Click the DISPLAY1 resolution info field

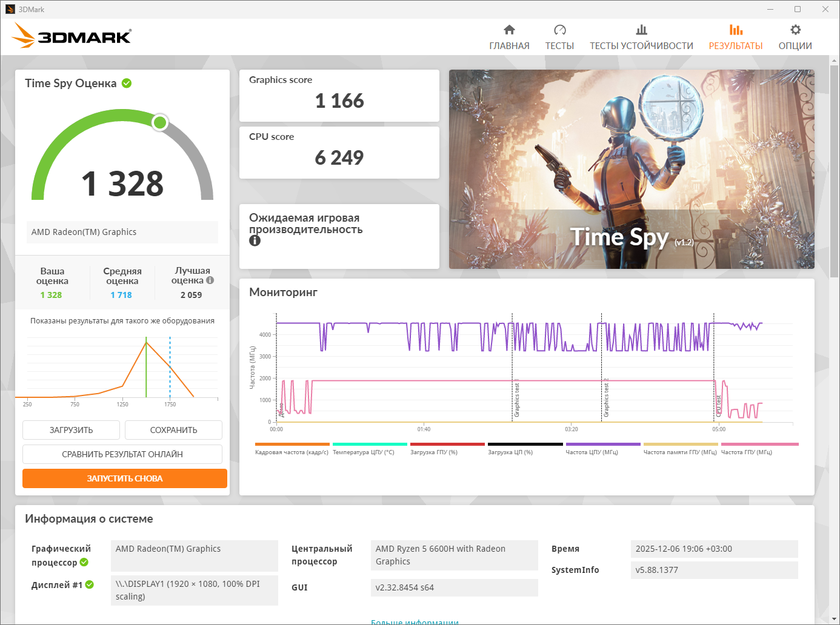point(195,590)
